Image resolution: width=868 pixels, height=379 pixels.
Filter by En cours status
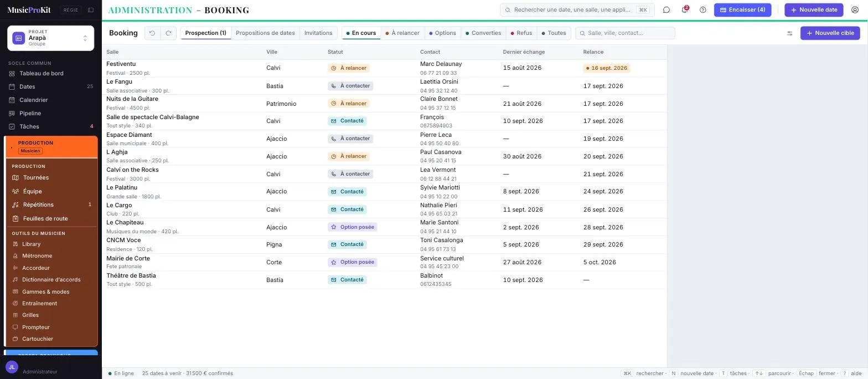[x=361, y=33]
